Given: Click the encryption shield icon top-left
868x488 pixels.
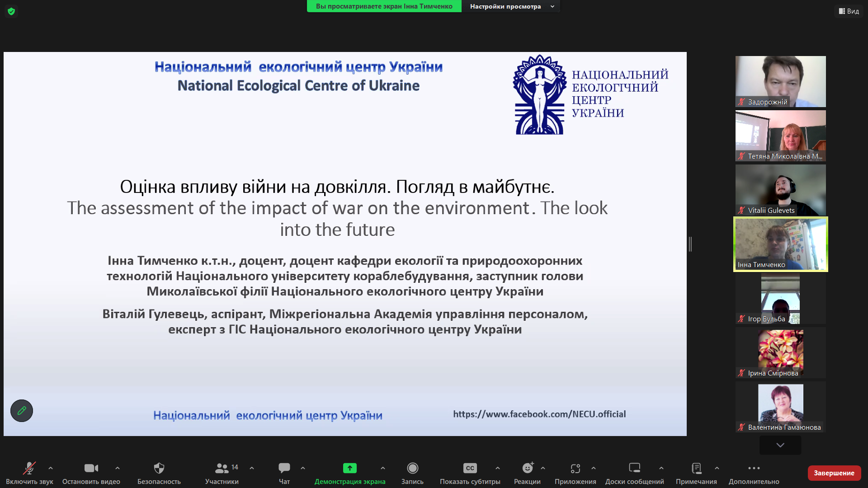Looking at the screenshot, I should [11, 11].
